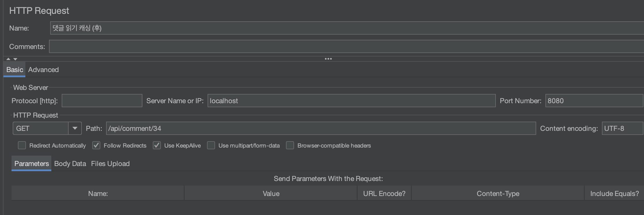The image size is (644, 215).
Task: Click the Comments text field
Action: click(346, 46)
